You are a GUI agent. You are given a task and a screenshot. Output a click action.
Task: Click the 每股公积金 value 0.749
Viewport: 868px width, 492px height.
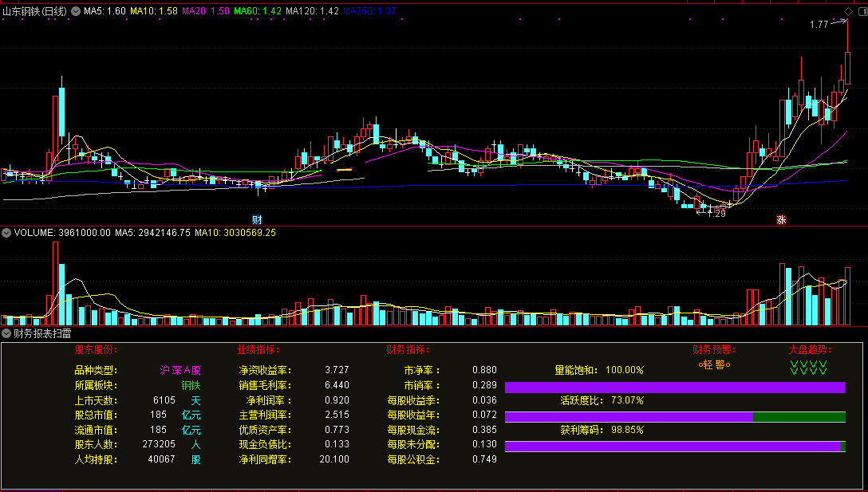[x=484, y=459]
